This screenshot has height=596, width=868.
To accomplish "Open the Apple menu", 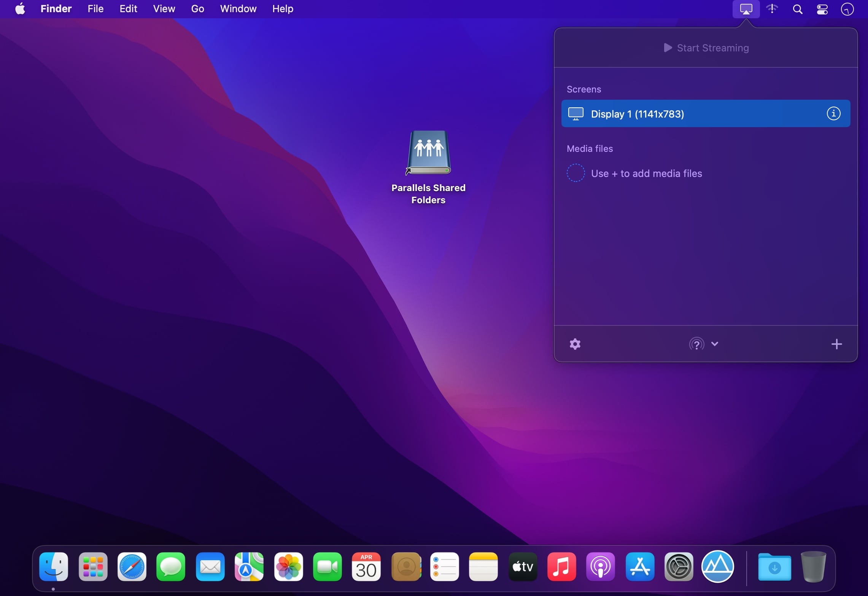I will click(20, 9).
